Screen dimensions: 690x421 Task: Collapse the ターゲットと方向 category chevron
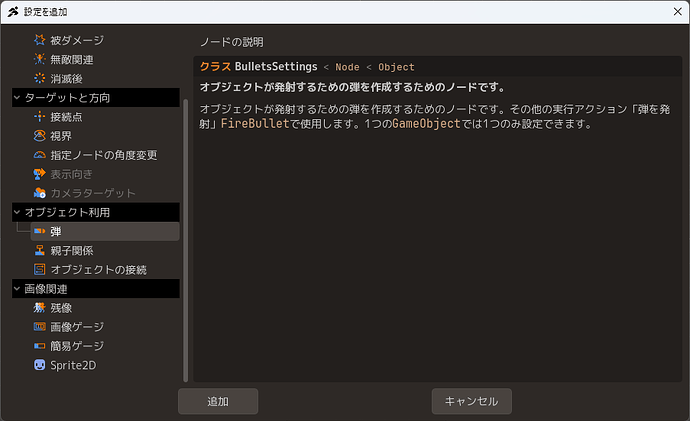point(17,97)
